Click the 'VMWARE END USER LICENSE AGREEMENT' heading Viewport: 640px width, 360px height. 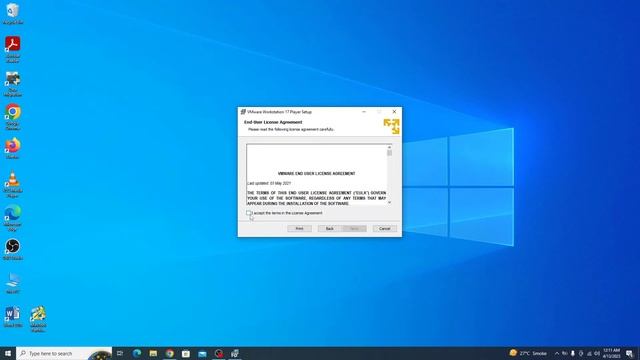point(316,173)
